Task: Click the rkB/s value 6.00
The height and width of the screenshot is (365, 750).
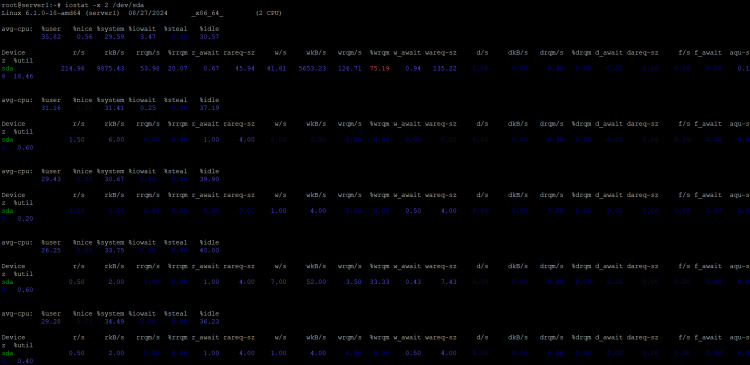Action: [116, 140]
